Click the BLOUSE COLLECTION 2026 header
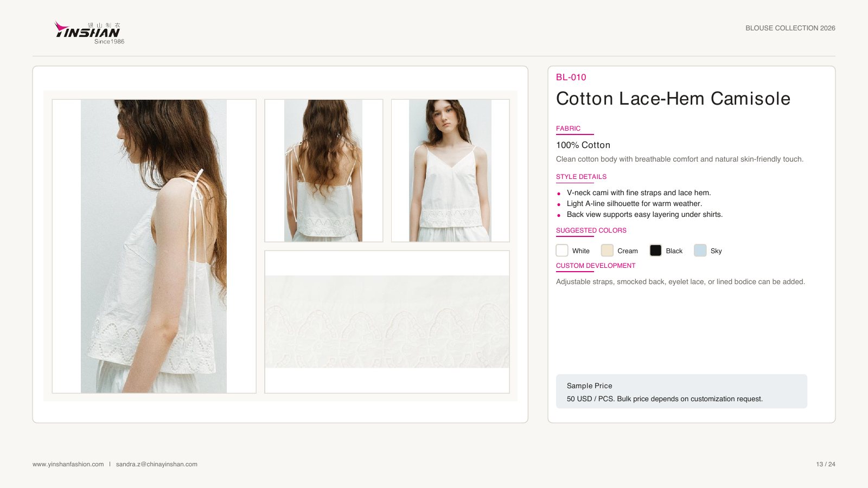Screen dimensions: 868x488 (790, 28)
